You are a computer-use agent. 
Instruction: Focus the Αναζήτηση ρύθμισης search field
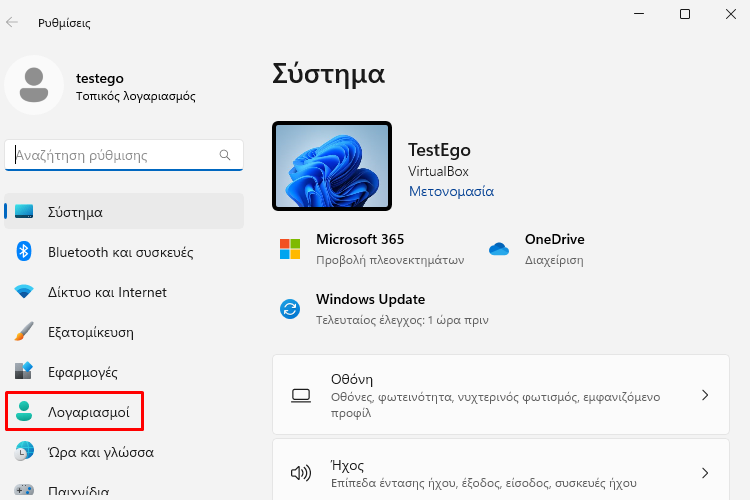coord(124,155)
